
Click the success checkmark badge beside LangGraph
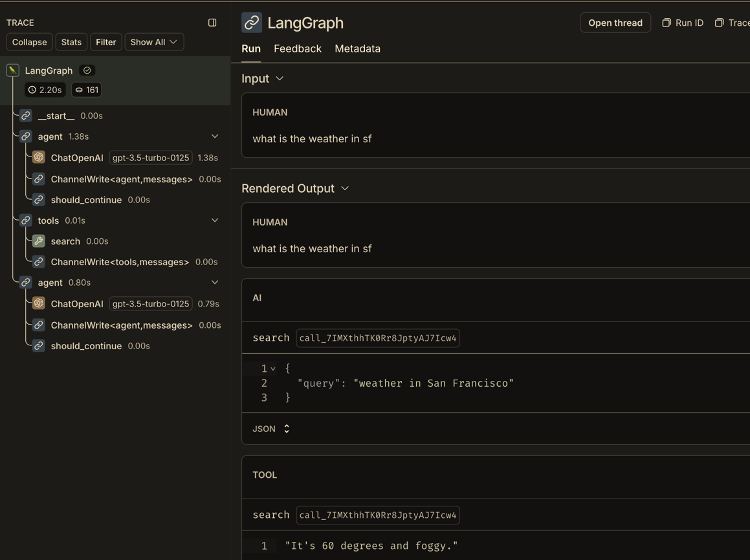87,70
